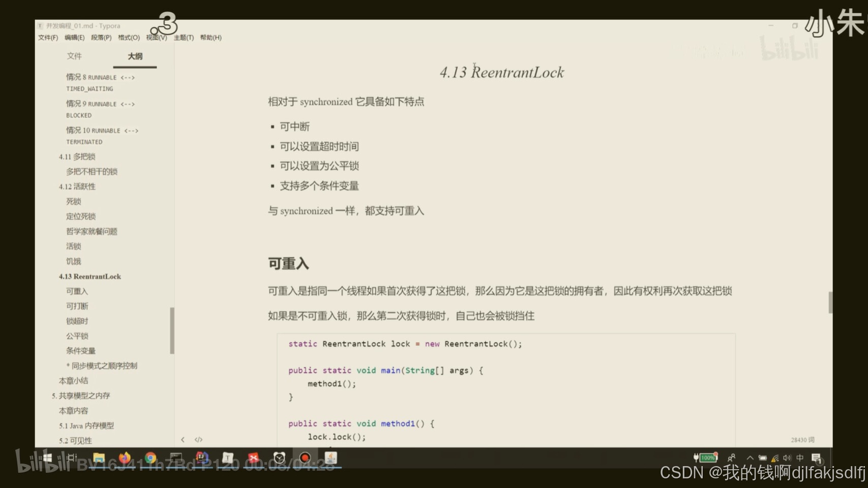The height and width of the screenshot is (488, 868).
Task: Open the 段落(P) menu
Action: pos(101,38)
